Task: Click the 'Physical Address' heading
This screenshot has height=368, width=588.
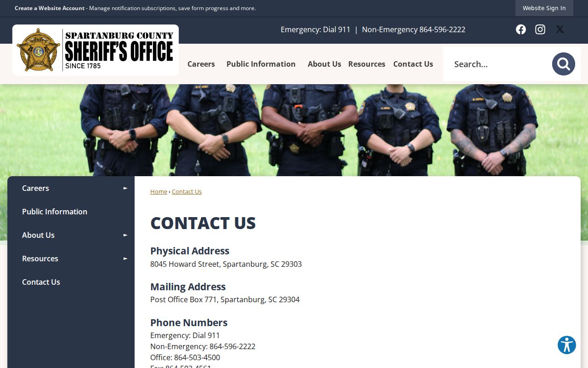Action: (190, 251)
